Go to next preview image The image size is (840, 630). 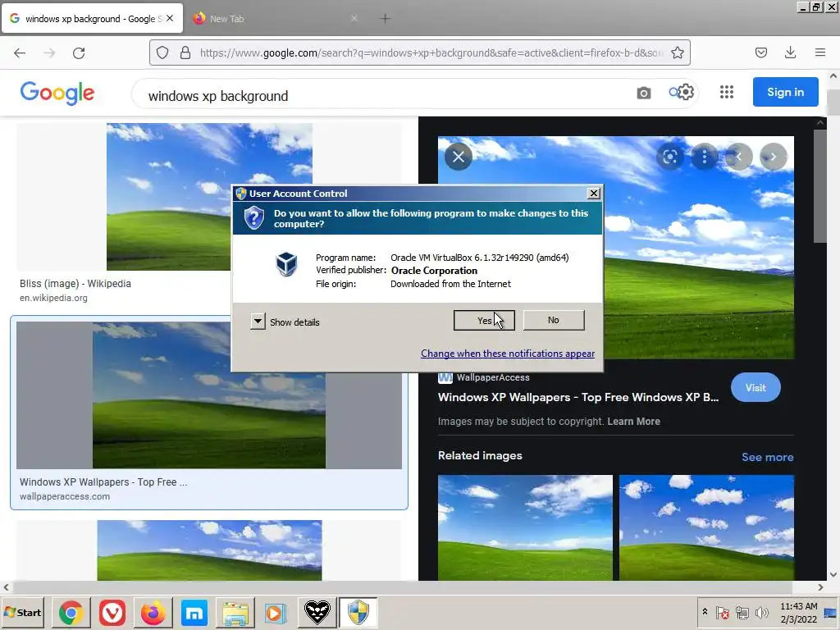pos(773,157)
